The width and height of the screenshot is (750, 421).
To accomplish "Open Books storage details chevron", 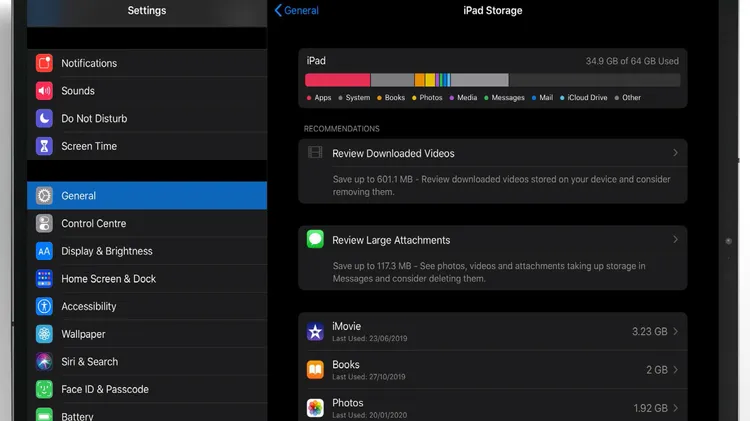I will tap(675, 369).
